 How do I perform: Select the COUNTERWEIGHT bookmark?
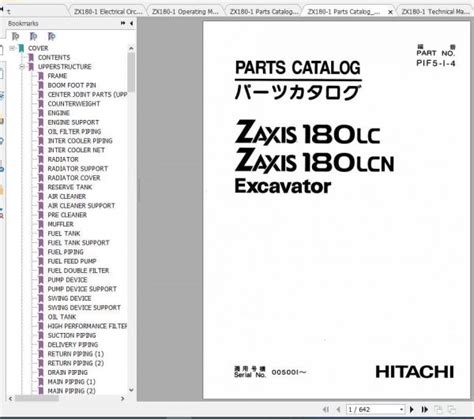coord(74,104)
